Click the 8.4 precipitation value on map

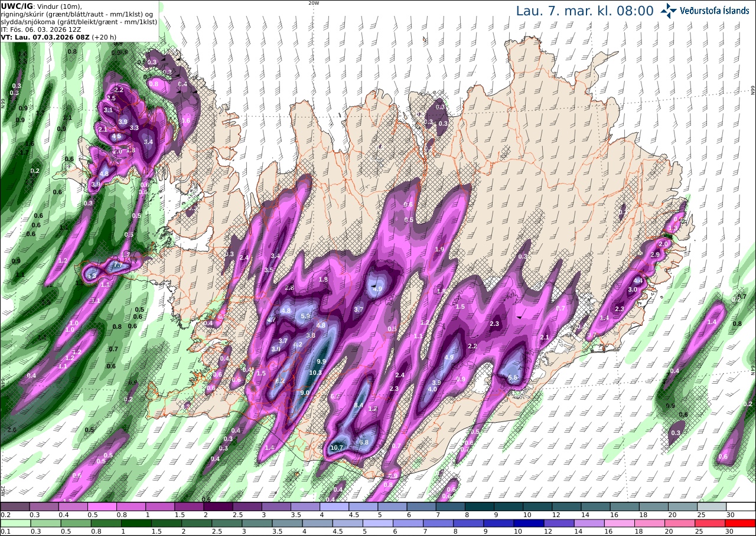(x=359, y=405)
